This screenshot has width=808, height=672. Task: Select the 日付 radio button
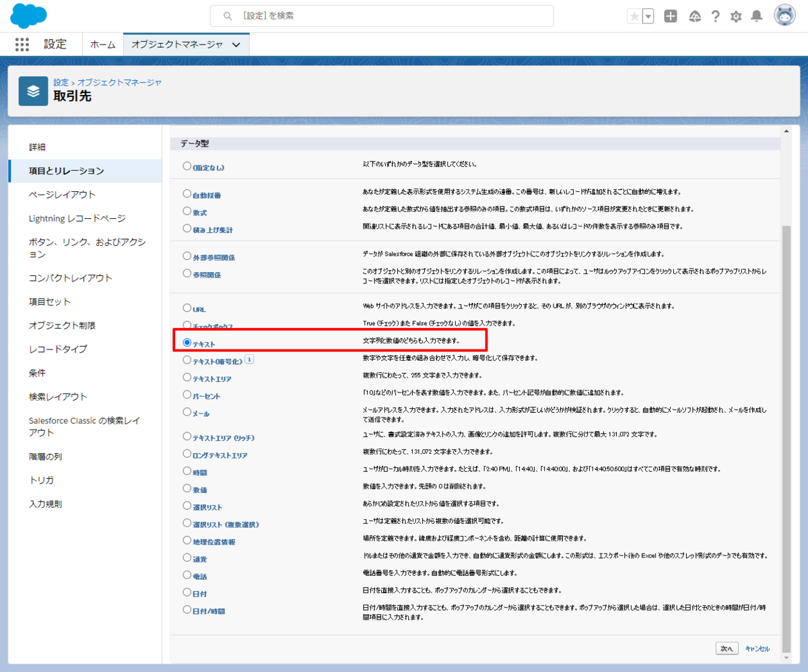pyautogui.click(x=187, y=593)
